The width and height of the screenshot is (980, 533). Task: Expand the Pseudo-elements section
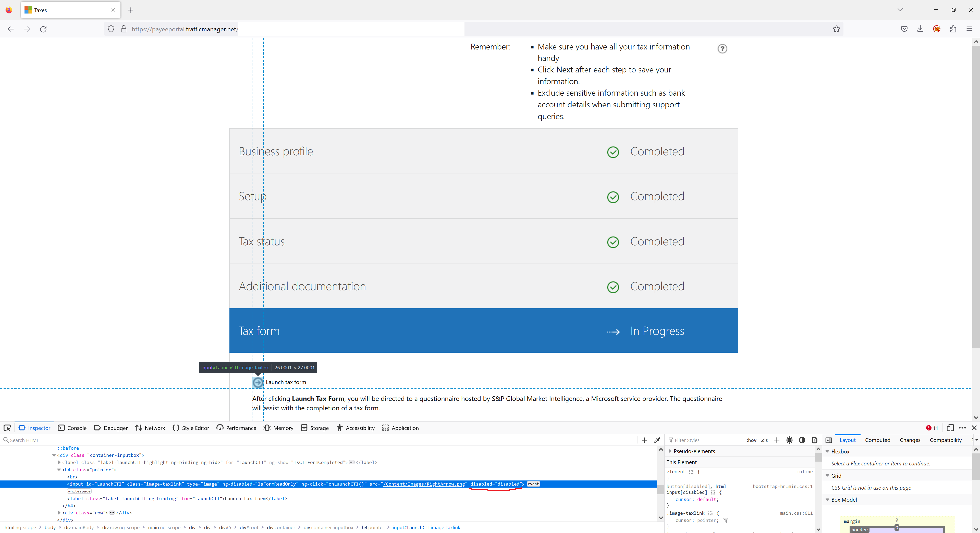[670, 451]
